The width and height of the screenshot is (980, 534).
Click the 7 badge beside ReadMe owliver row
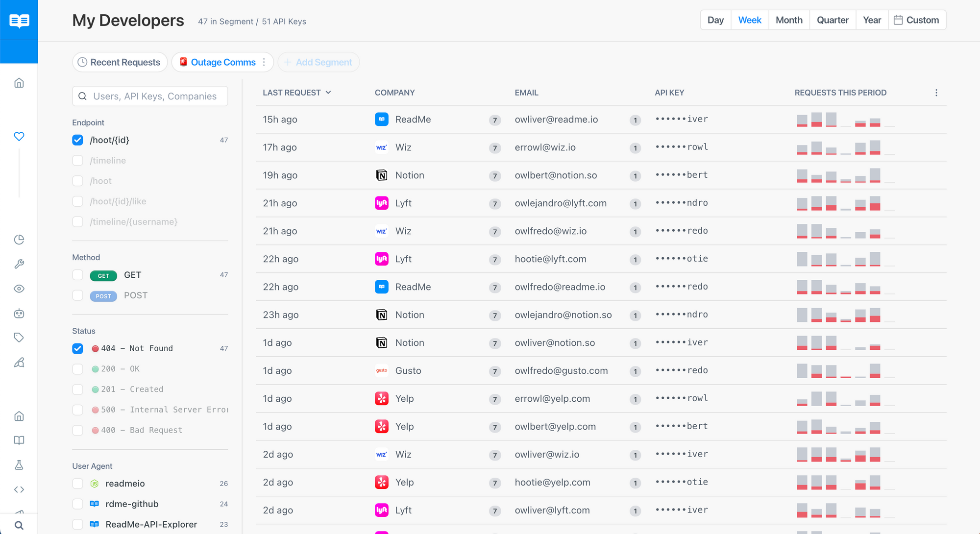point(495,120)
